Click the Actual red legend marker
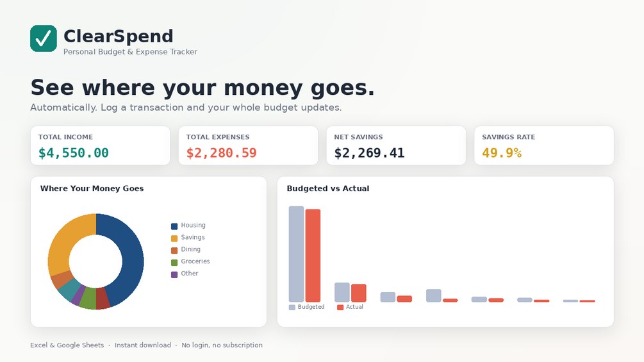The width and height of the screenshot is (644, 362). point(340,308)
